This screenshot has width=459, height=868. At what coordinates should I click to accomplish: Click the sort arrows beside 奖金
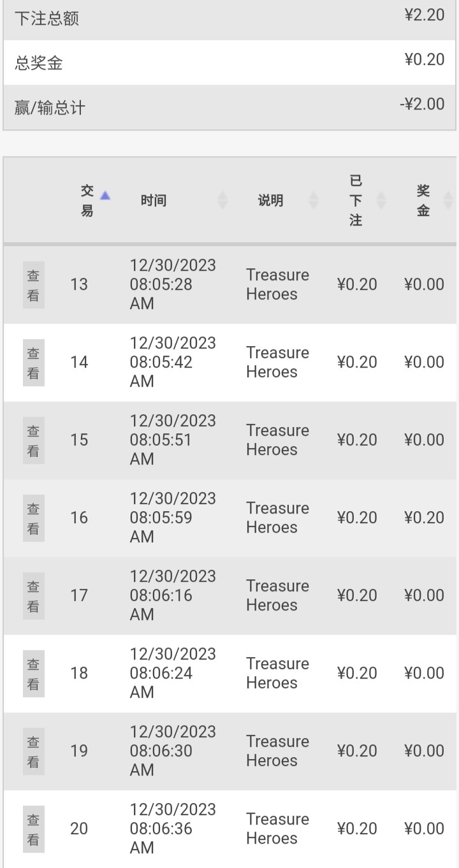(448, 201)
